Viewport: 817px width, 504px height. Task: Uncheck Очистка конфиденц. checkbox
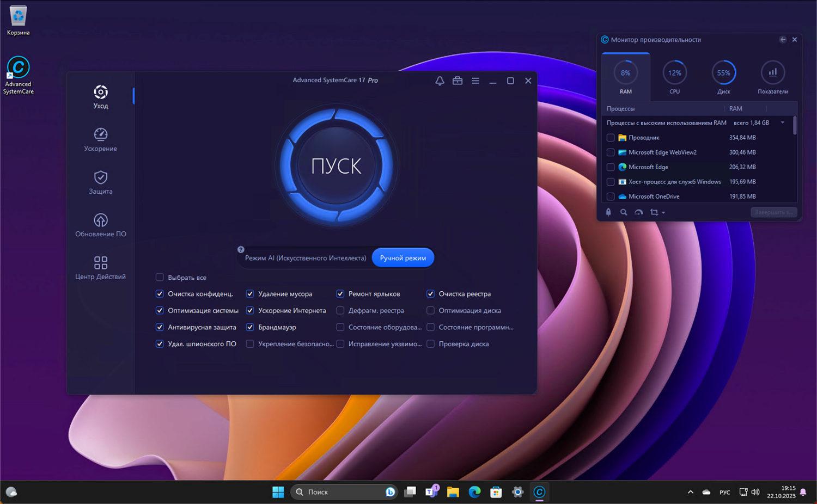(x=160, y=293)
